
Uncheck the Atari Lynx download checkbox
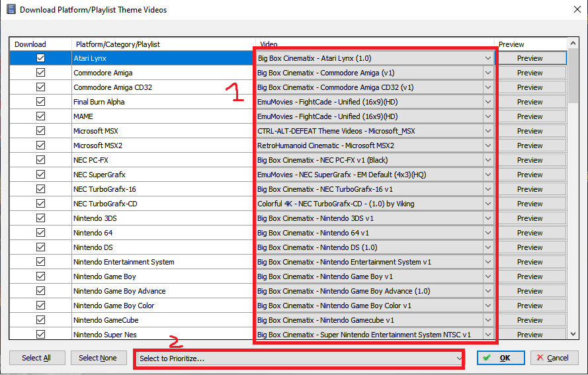click(40, 58)
